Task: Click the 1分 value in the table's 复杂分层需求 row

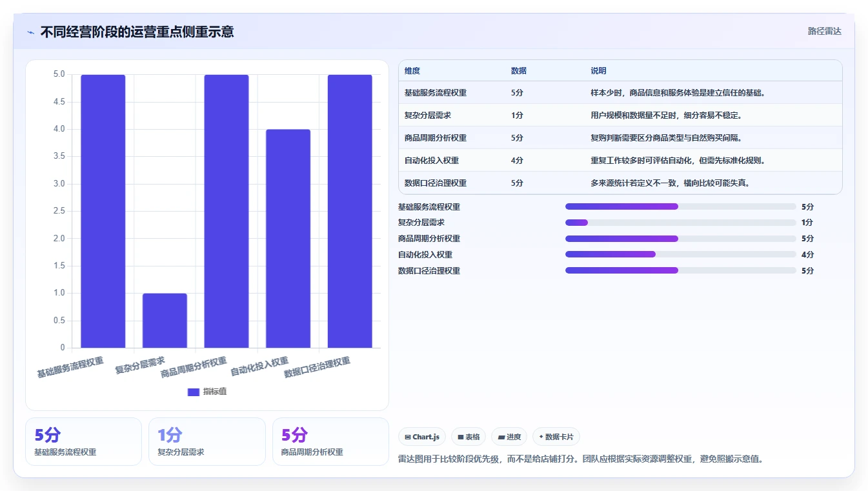Action: tap(517, 115)
